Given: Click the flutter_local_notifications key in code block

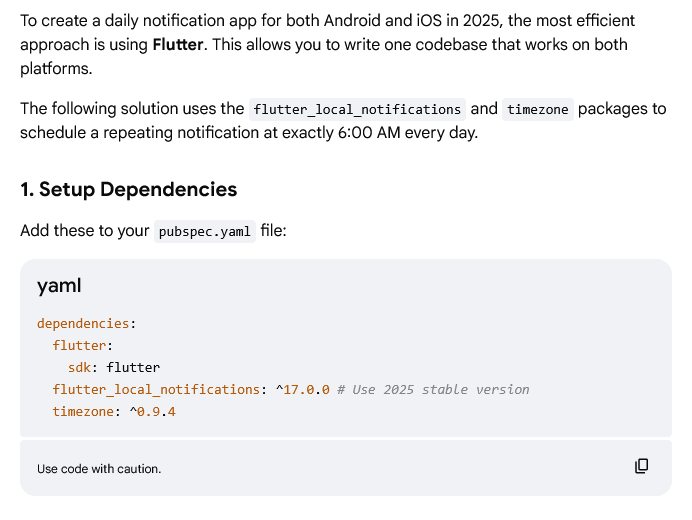Looking at the screenshot, I should click(156, 390).
